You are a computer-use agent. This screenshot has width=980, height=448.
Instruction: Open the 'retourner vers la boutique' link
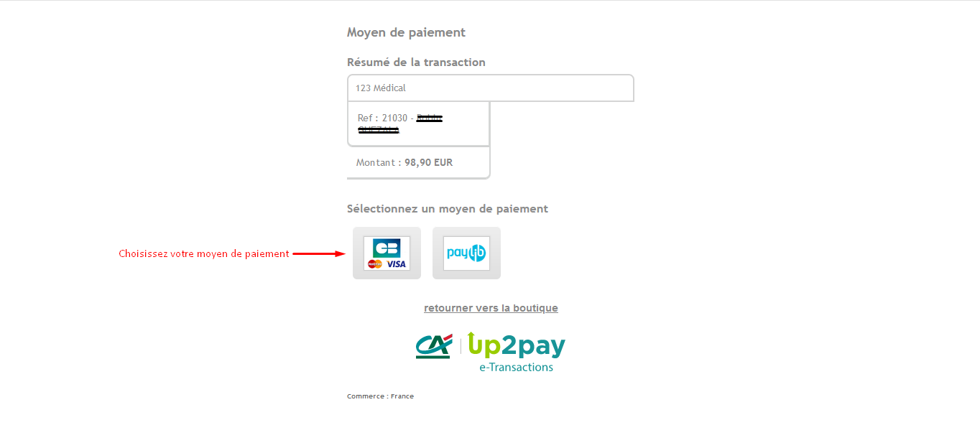(x=491, y=308)
